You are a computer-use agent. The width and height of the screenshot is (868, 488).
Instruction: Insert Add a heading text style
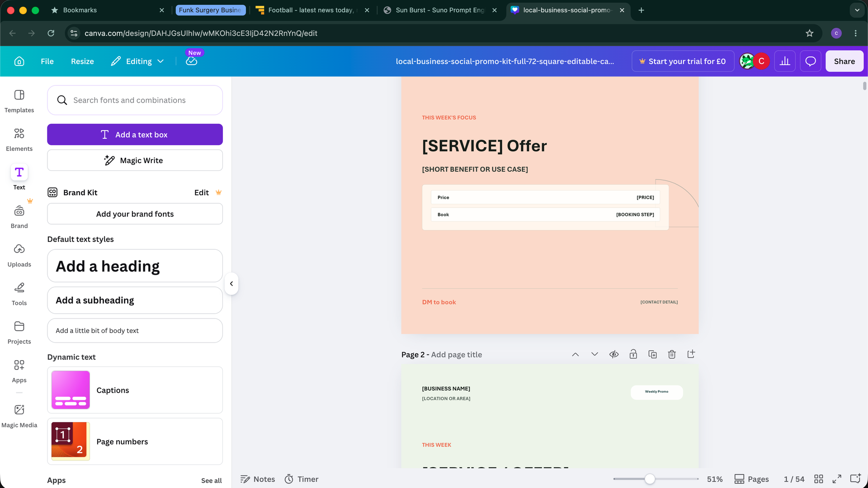[135, 266]
